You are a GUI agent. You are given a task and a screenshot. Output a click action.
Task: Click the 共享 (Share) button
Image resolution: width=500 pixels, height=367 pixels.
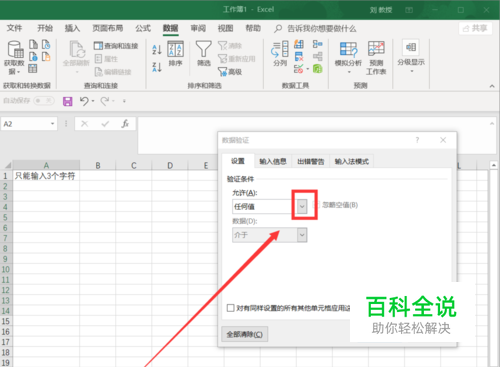click(475, 29)
